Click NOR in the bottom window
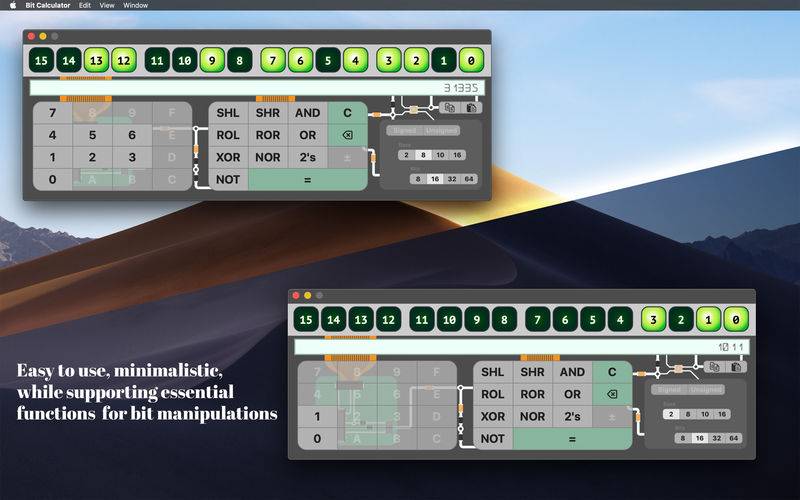This screenshot has width=800, height=500. (533, 416)
